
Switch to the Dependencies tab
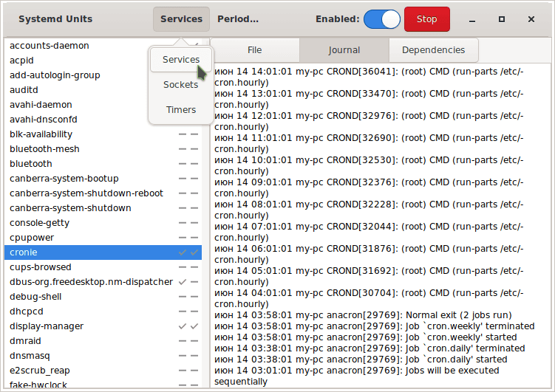[434, 50]
